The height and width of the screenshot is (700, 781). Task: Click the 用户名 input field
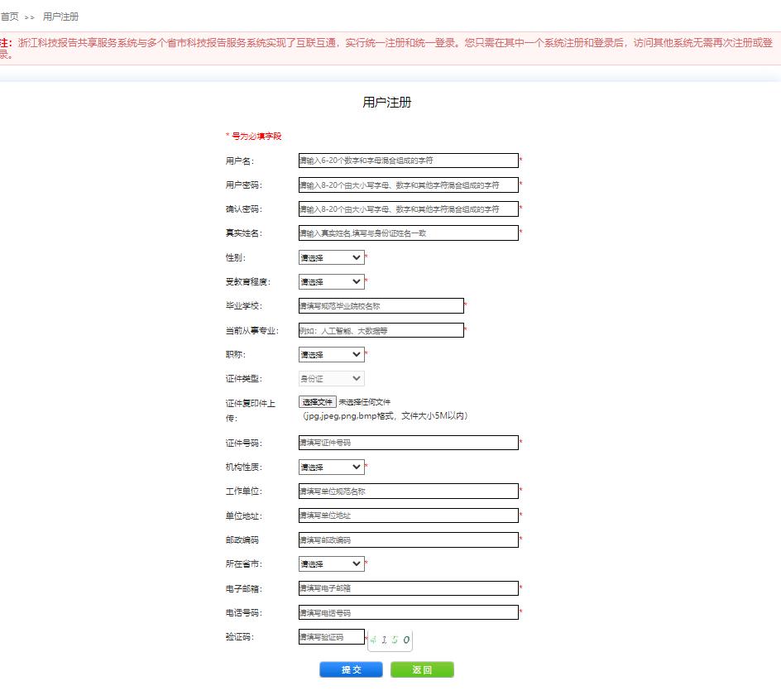click(408, 161)
